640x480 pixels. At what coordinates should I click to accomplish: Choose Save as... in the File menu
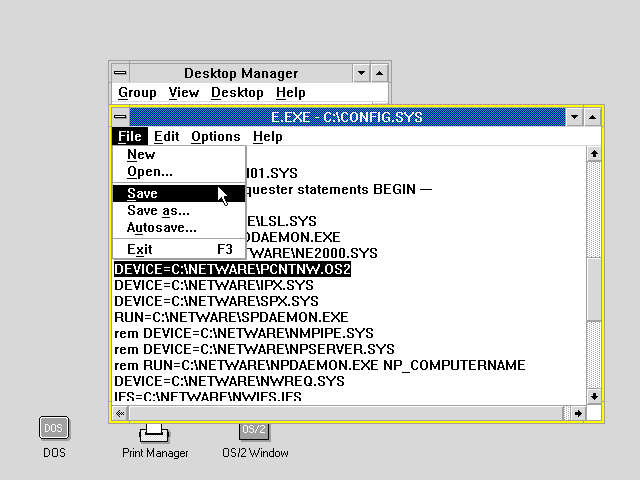(x=179, y=211)
